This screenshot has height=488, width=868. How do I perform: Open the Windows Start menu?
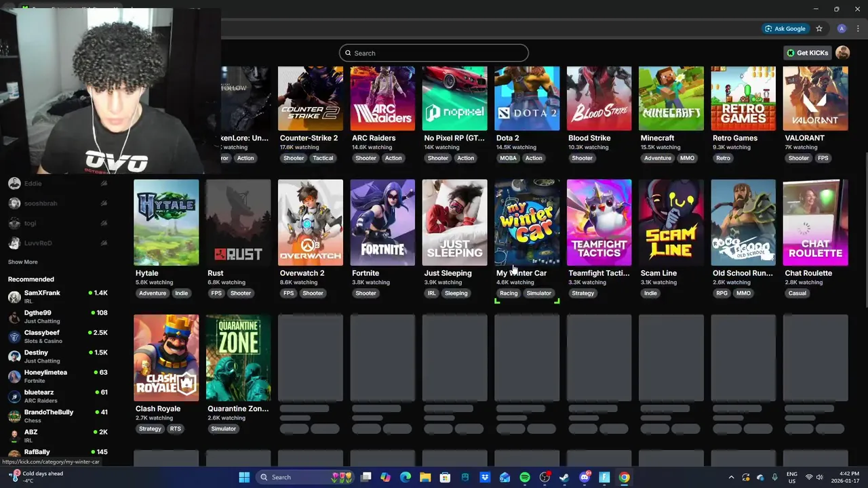pos(244,477)
